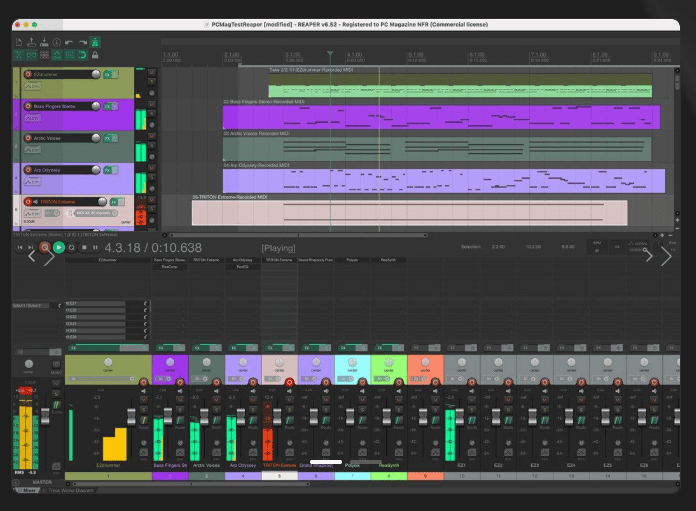
Task: Open the MIDI All channels input dropdown
Action: point(95,213)
